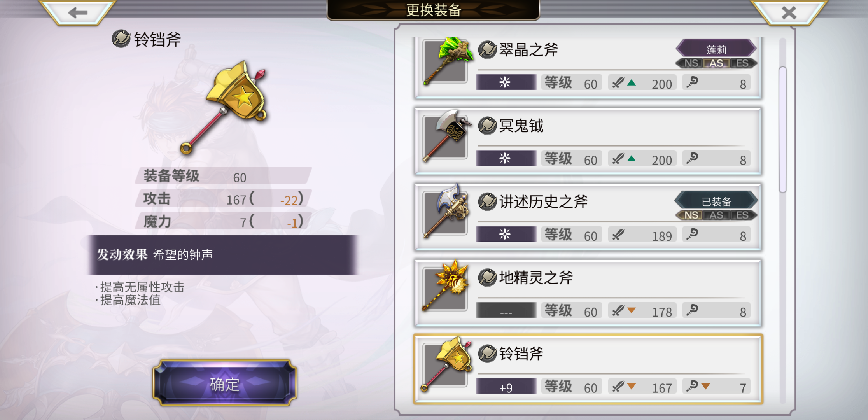Click the 莲莉 character tag
Viewport: 868px width, 420px height.
click(716, 49)
